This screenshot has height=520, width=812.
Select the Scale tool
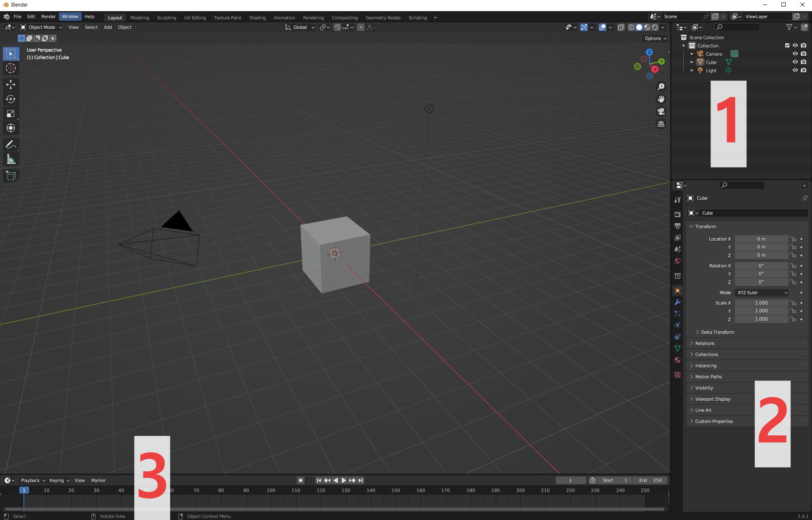(11, 113)
